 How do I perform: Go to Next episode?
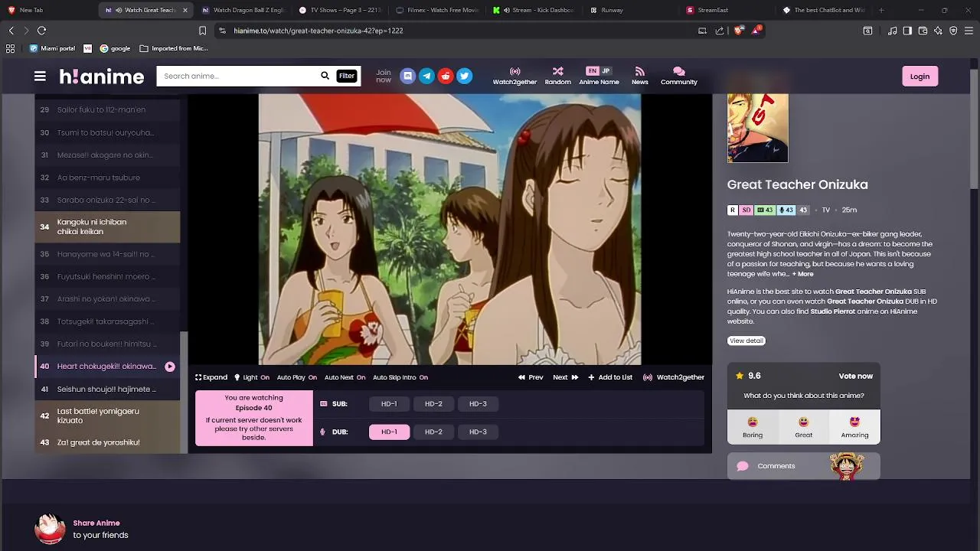click(566, 377)
